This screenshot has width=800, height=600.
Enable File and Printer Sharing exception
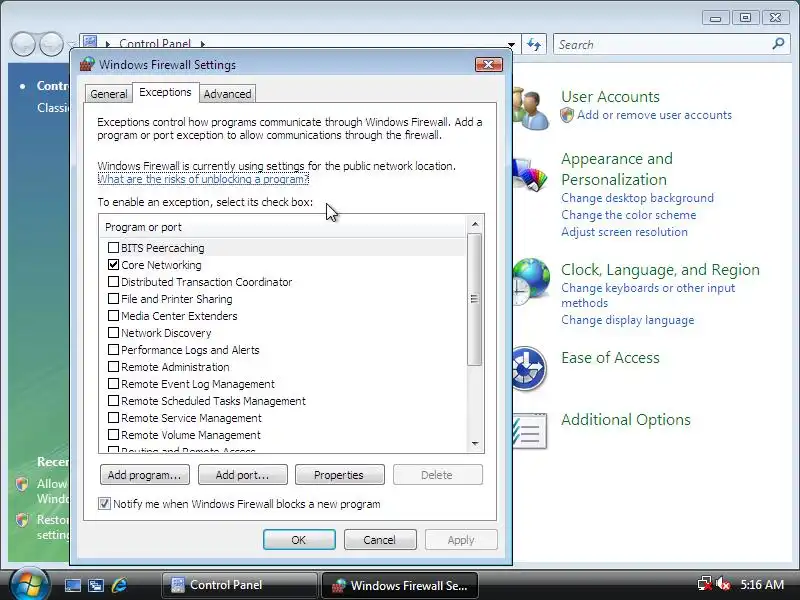tap(113, 298)
